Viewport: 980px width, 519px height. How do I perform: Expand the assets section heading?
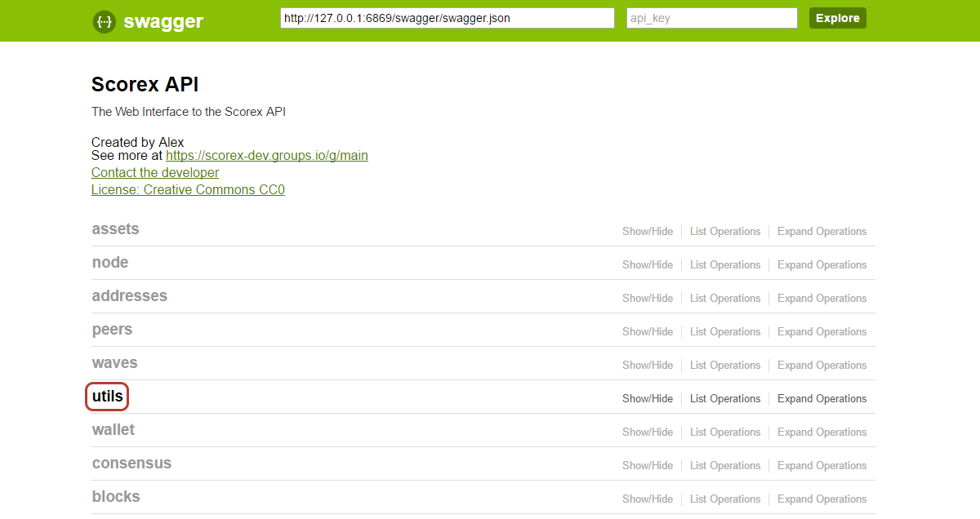click(x=116, y=228)
